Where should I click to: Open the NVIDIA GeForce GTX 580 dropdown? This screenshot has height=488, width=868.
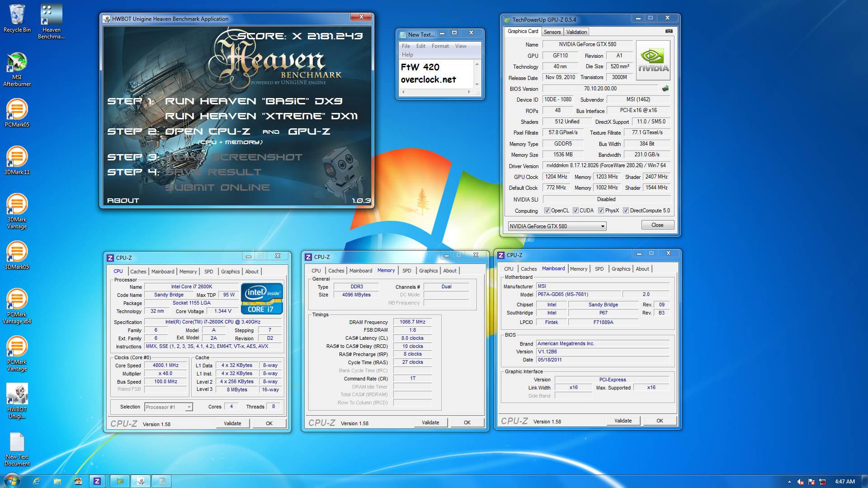(557, 226)
